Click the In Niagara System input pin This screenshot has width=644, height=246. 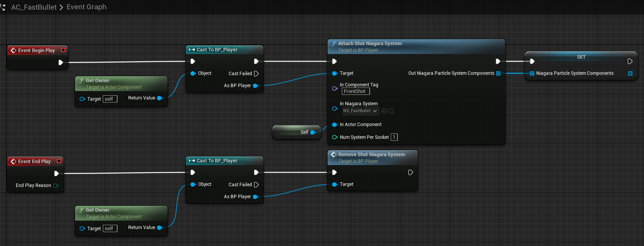coord(335,108)
